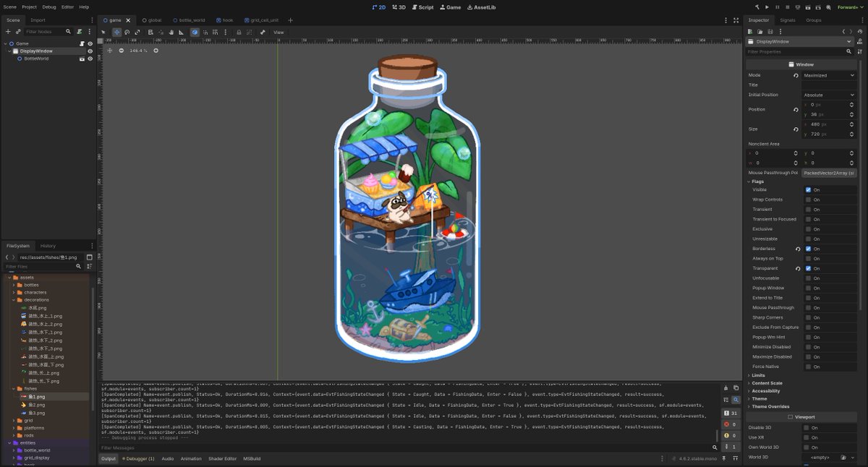Open the Shader Editor bottom panel
Image resolution: width=868 pixels, height=467 pixels.
[222, 458]
